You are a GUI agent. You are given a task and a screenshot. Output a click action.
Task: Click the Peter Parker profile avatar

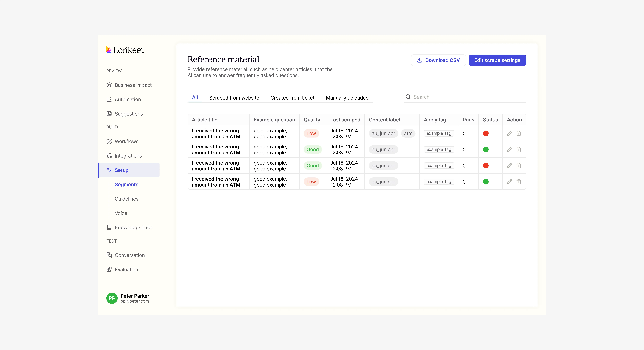112,298
